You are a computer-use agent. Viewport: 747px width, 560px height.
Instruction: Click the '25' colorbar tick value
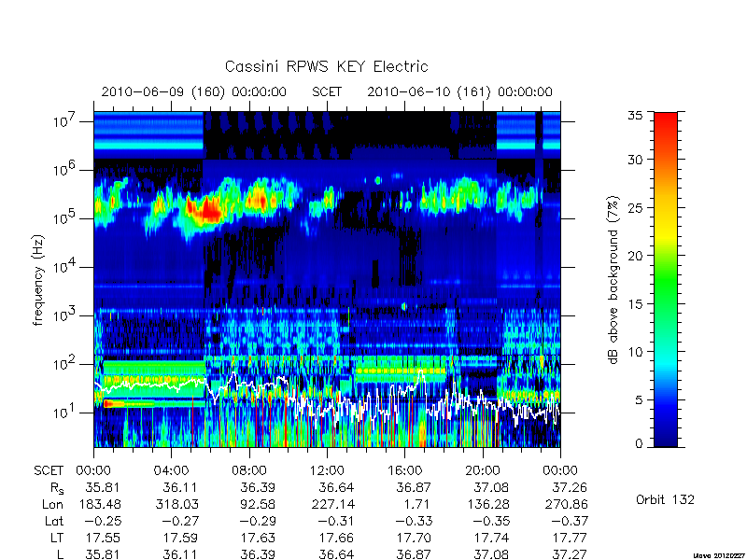point(636,207)
